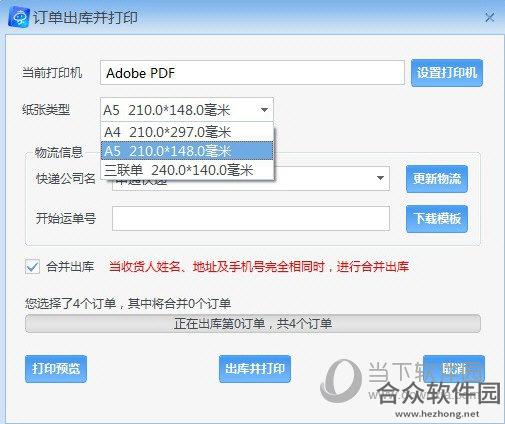
Task: Click the 取消 button
Action: [x=454, y=369]
